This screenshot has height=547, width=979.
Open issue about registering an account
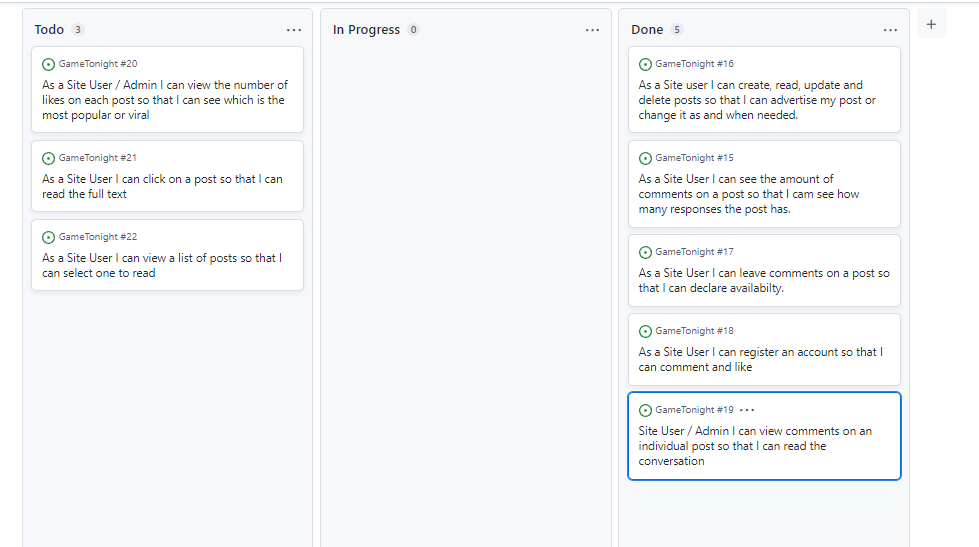coord(760,360)
